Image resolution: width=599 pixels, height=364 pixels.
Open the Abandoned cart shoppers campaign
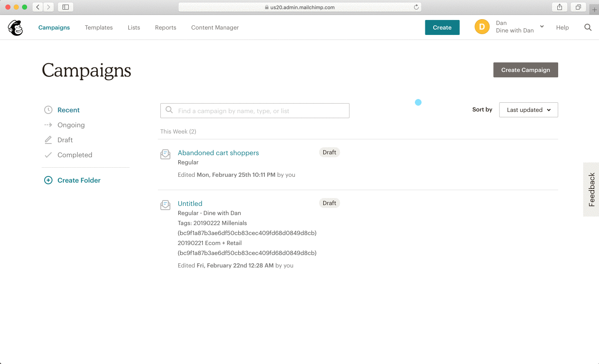tap(218, 153)
